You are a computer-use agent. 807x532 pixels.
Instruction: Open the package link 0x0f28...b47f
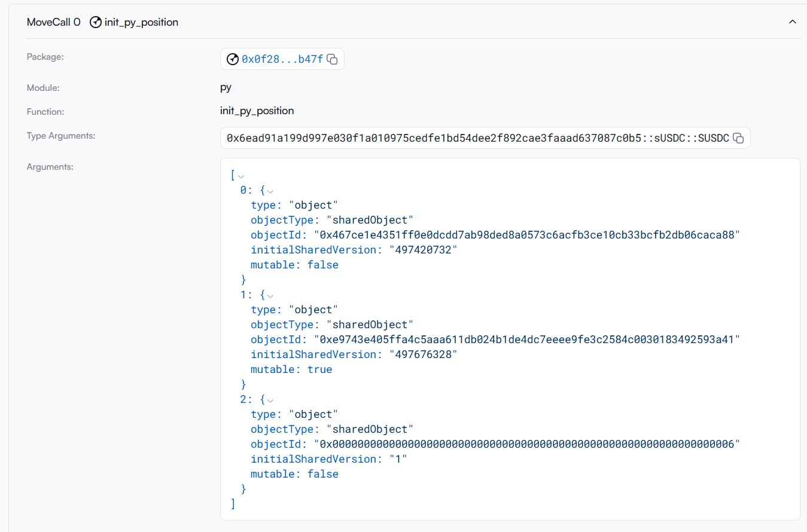tap(282, 59)
